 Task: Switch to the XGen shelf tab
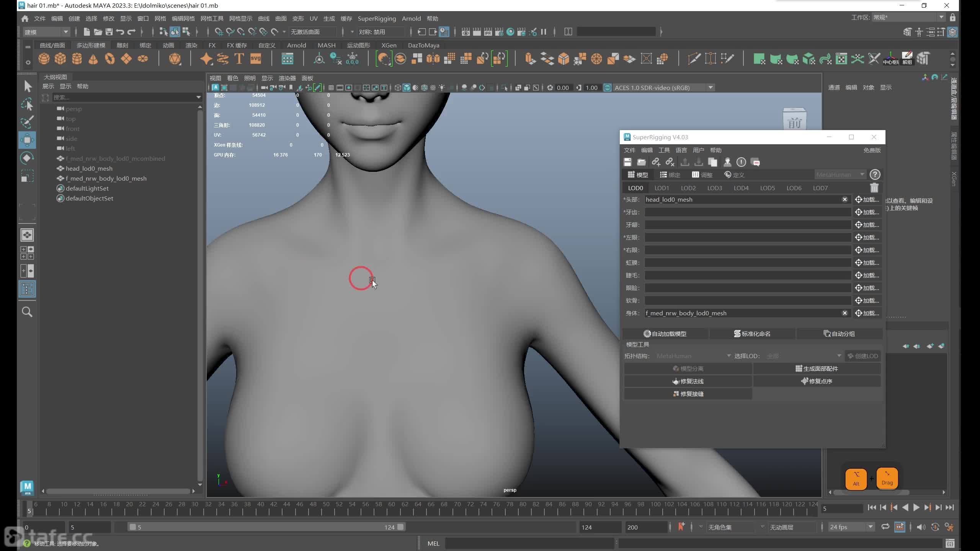[389, 45]
